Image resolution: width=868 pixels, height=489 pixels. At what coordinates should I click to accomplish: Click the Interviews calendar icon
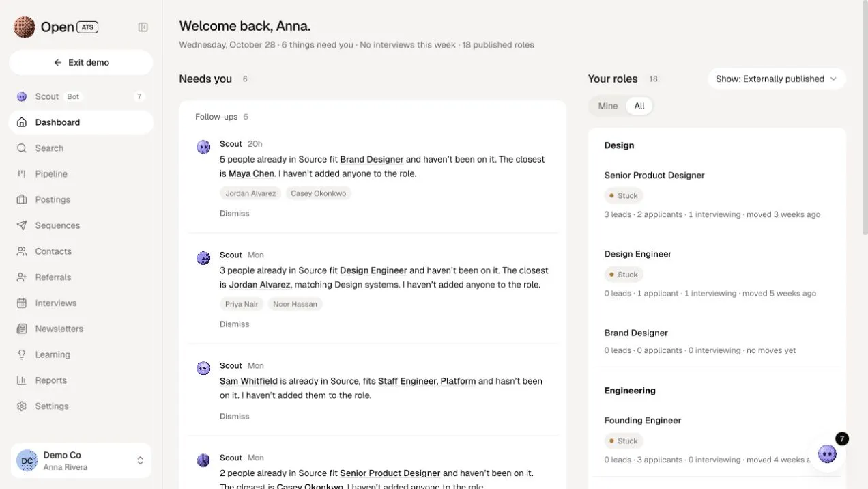pos(22,303)
